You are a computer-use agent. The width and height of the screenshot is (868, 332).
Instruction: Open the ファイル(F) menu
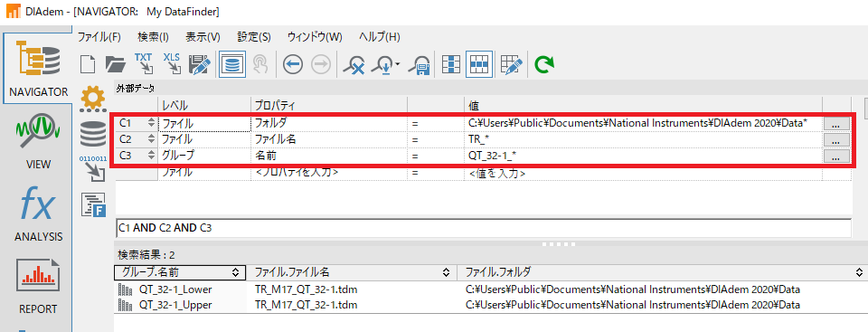click(99, 37)
